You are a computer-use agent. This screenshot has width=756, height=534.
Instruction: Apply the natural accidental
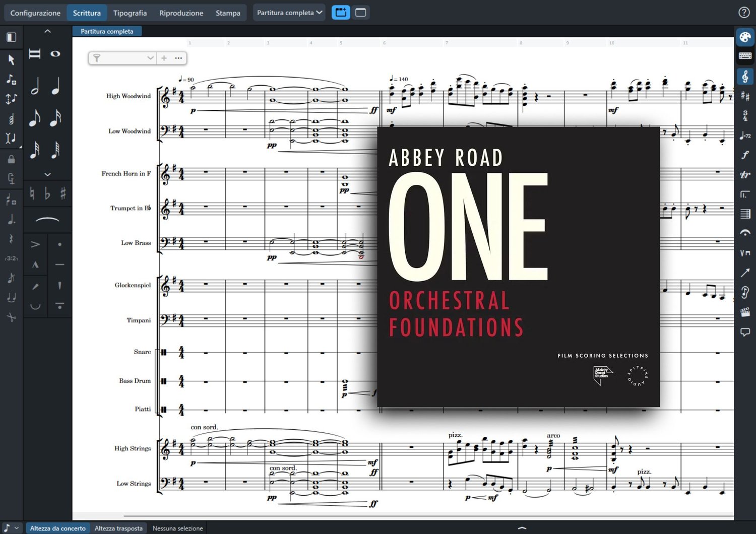pyautogui.click(x=32, y=193)
